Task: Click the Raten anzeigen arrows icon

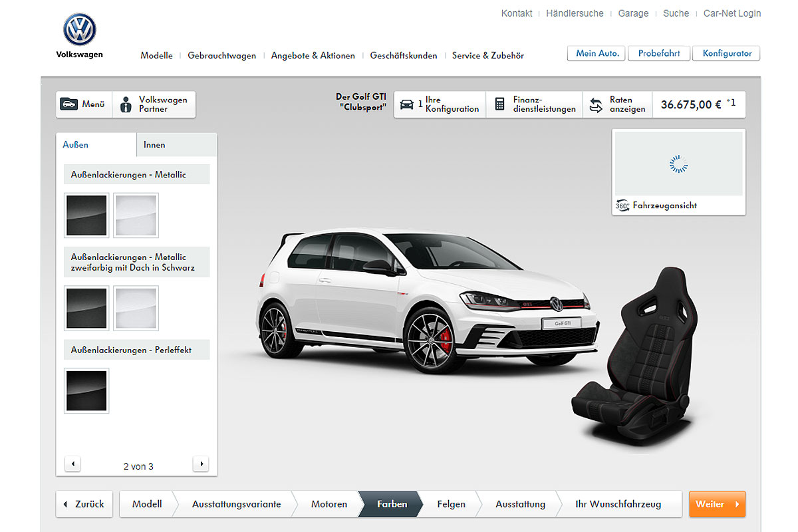Action: [x=596, y=104]
